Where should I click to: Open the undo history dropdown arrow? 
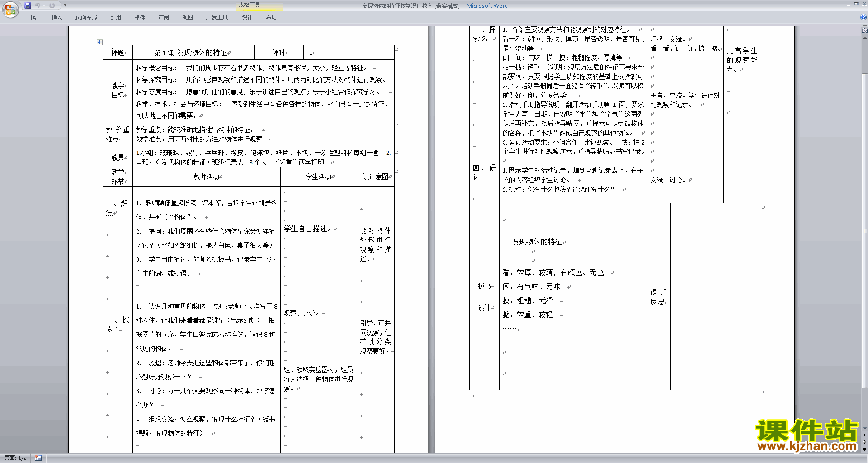44,5
